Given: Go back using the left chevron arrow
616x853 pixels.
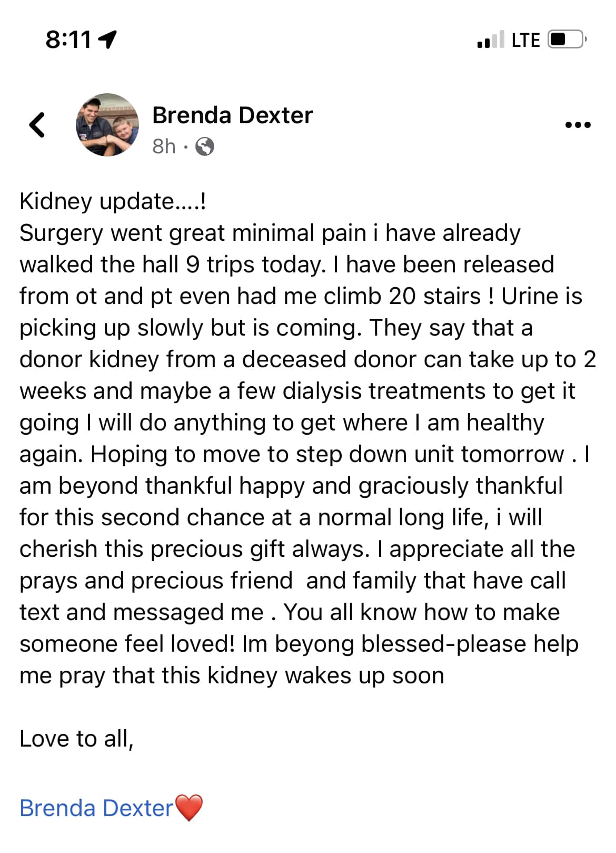Looking at the screenshot, I should coord(37,125).
